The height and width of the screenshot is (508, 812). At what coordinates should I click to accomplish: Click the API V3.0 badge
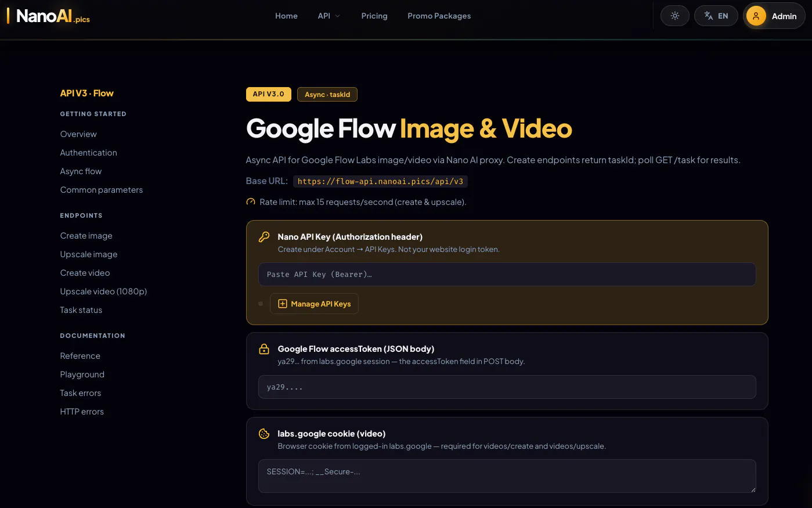[269, 94]
